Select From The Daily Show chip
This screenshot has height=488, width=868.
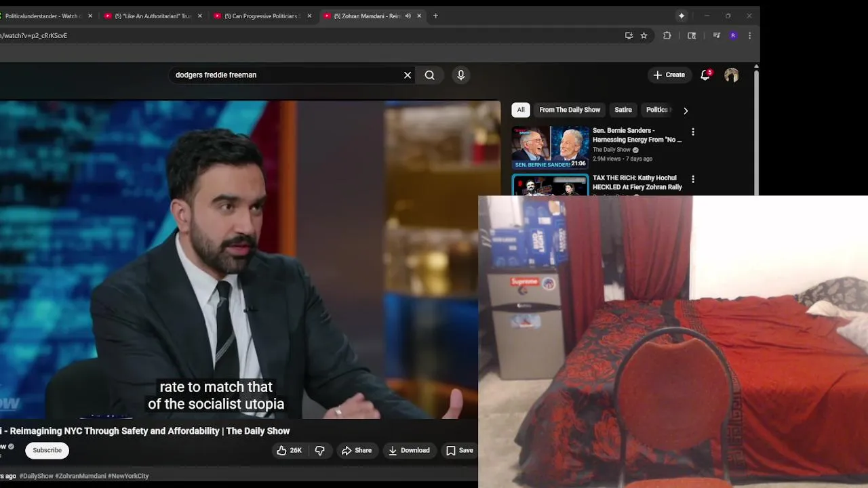tap(570, 110)
